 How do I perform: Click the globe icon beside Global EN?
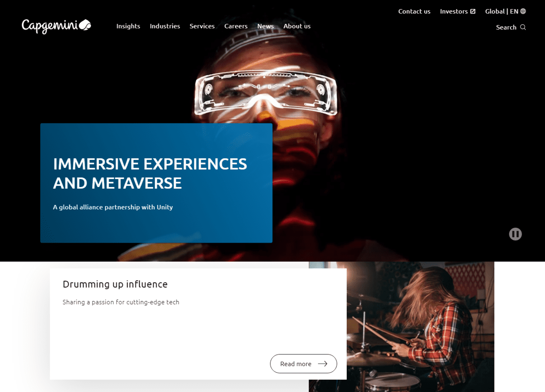pyautogui.click(x=523, y=11)
